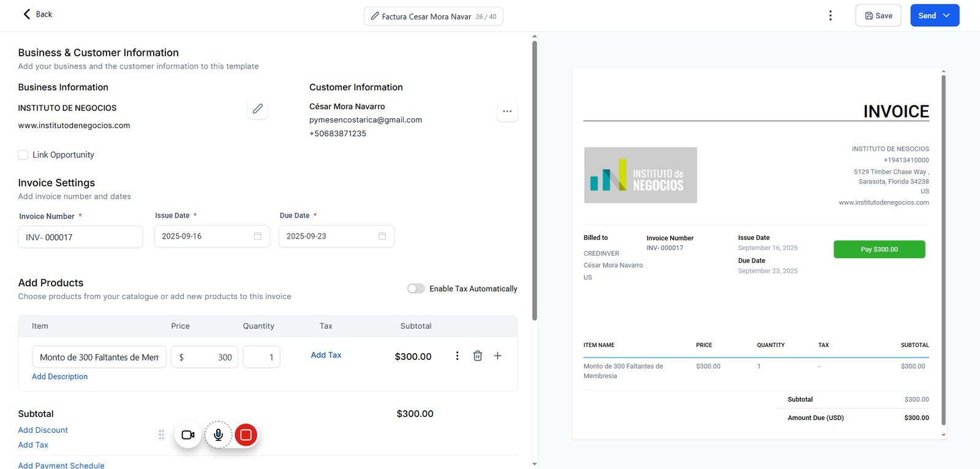Open customer information three-dot menu

507,112
